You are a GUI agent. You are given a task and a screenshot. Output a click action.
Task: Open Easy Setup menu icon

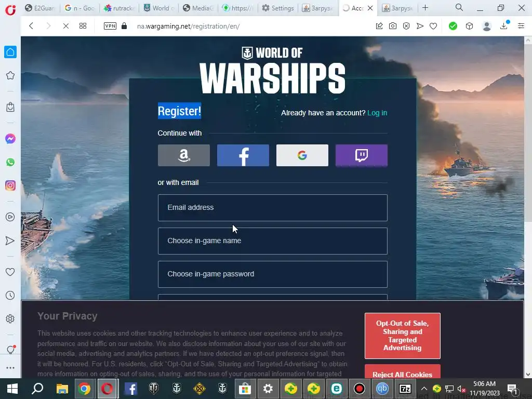click(x=521, y=26)
